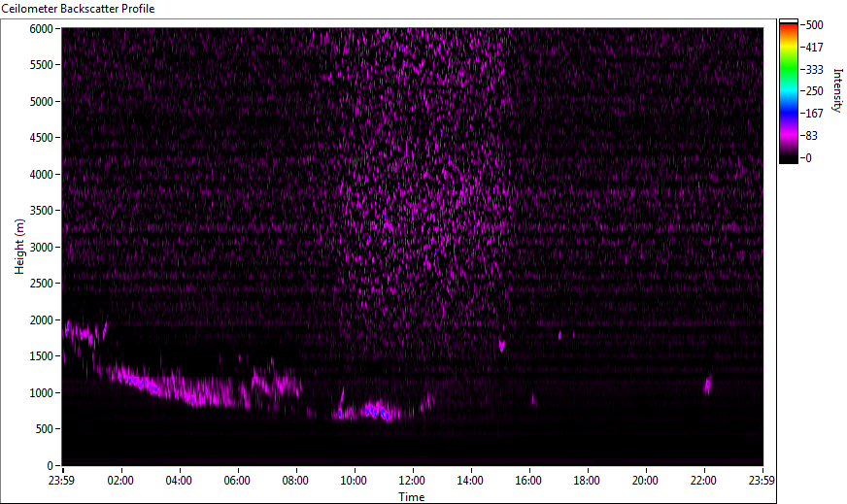Click the 20:00 time tick label

(x=646, y=481)
